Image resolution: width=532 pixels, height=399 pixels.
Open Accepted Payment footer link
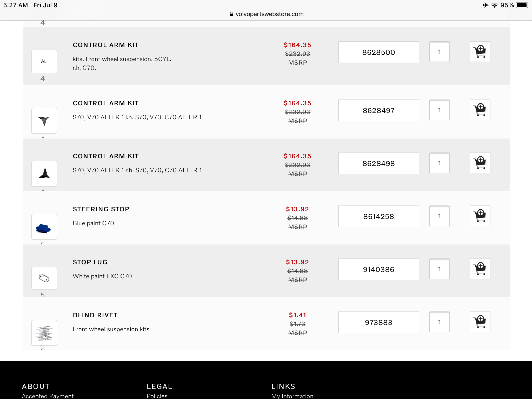click(x=48, y=396)
